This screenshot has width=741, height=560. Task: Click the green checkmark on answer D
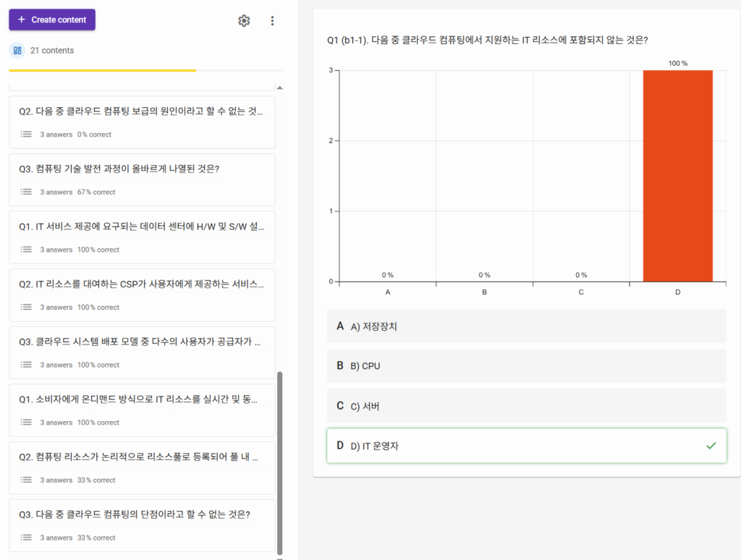711,446
